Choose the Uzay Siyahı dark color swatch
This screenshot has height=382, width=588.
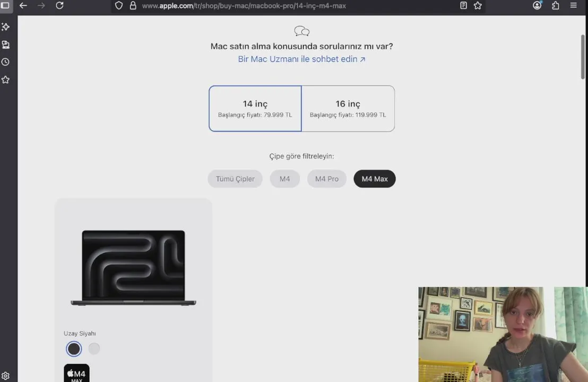[74, 349]
